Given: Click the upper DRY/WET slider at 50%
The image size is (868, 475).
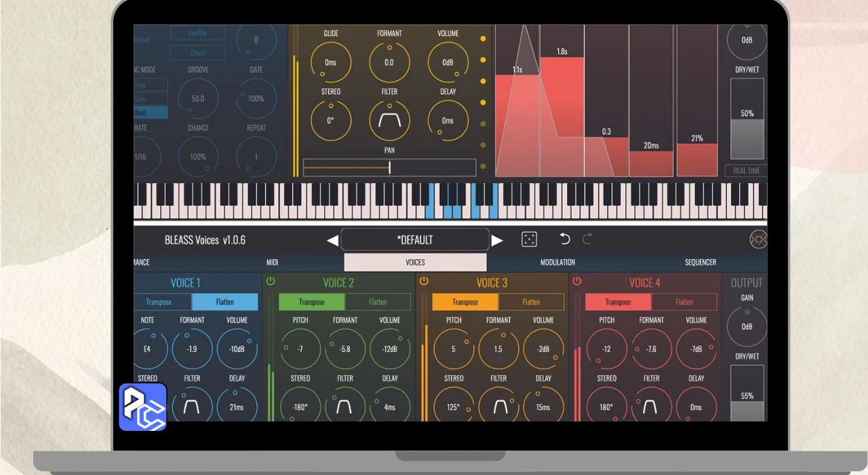Looking at the screenshot, I should pos(747,119).
